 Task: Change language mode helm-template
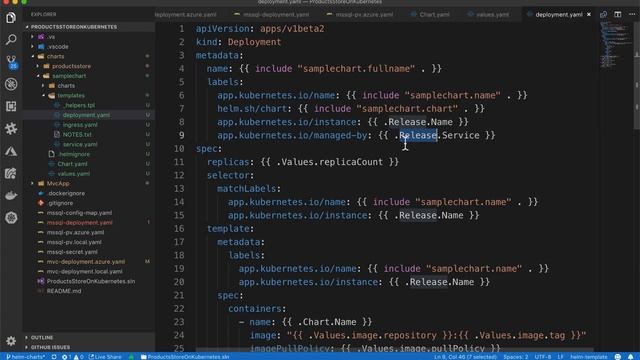point(589,357)
